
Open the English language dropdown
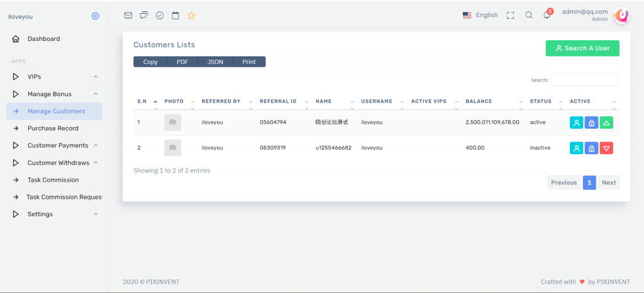click(480, 15)
